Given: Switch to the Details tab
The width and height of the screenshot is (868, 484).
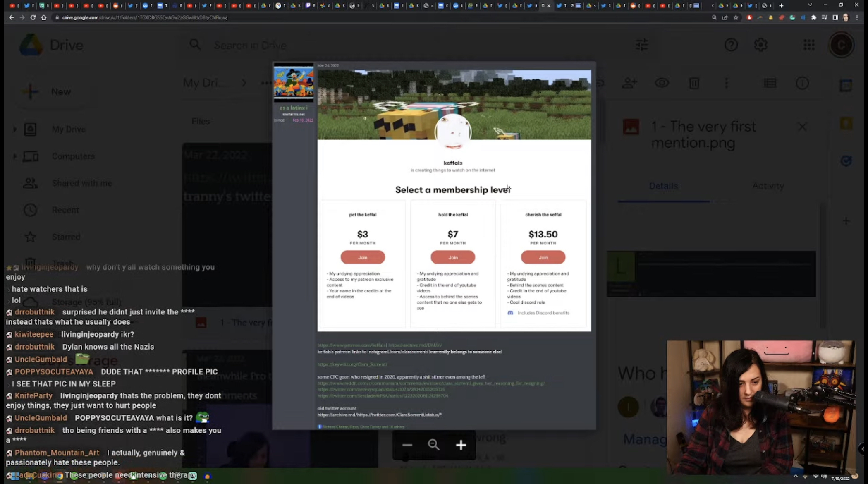Looking at the screenshot, I should (663, 186).
